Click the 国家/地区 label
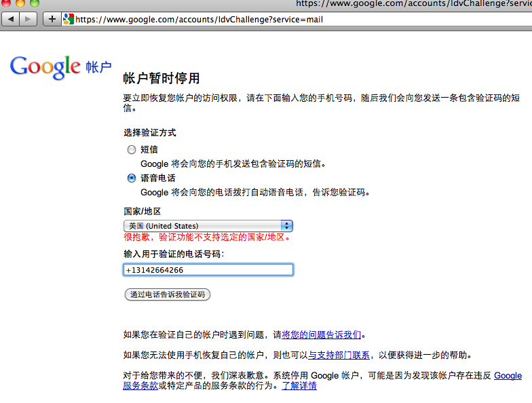The image size is (532, 403). (x=142, y=212)
